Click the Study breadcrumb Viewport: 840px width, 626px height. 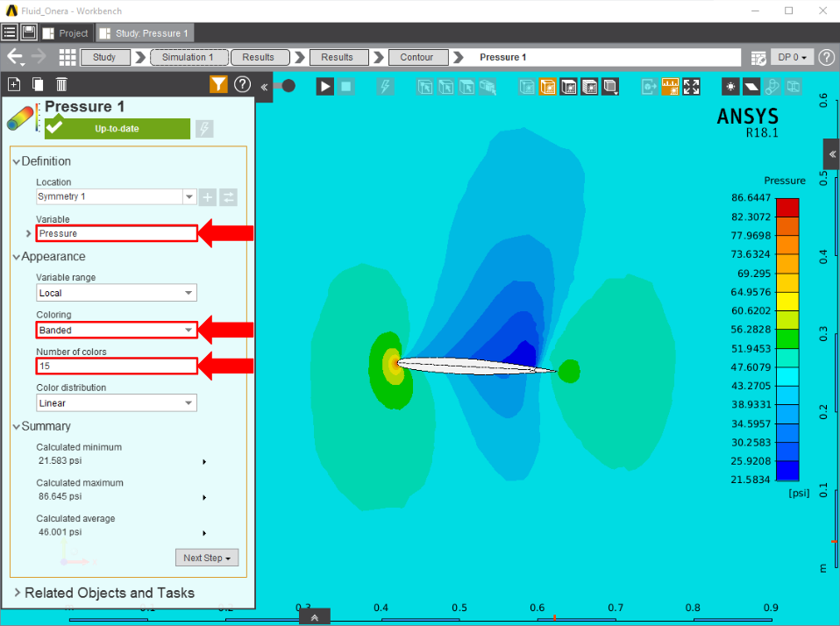[x=104, y=57]
